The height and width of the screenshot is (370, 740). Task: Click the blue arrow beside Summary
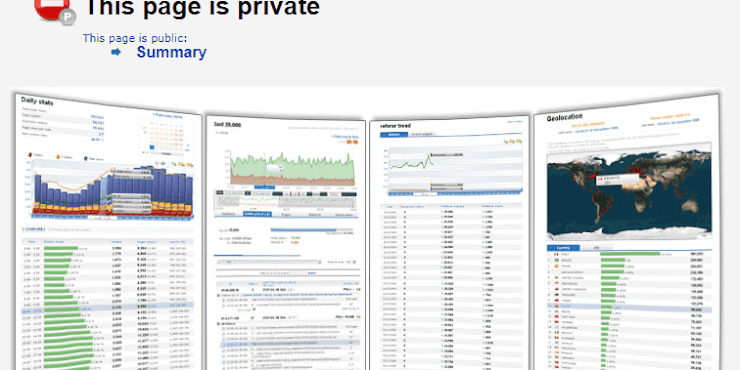pos(116,52)
